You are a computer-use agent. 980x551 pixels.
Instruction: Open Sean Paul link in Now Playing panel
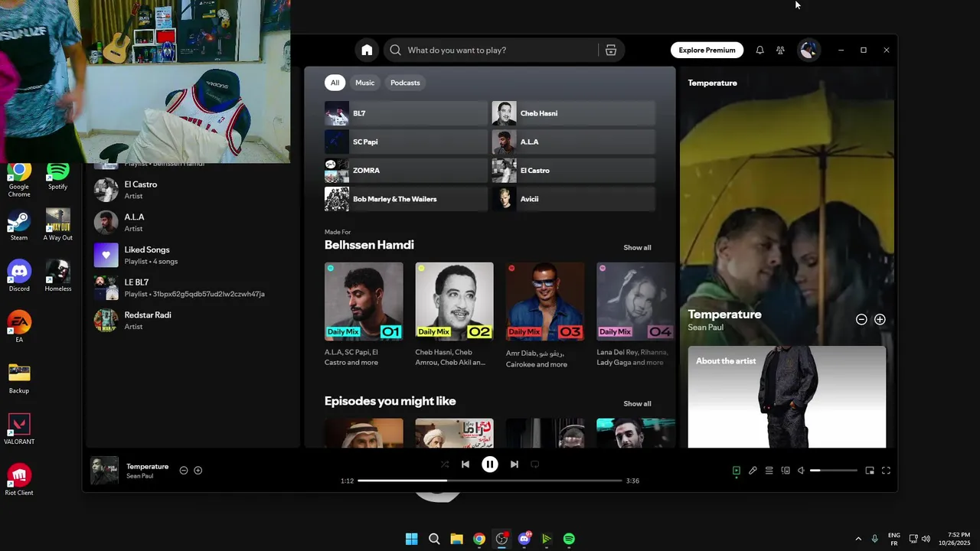click(705, 328)
